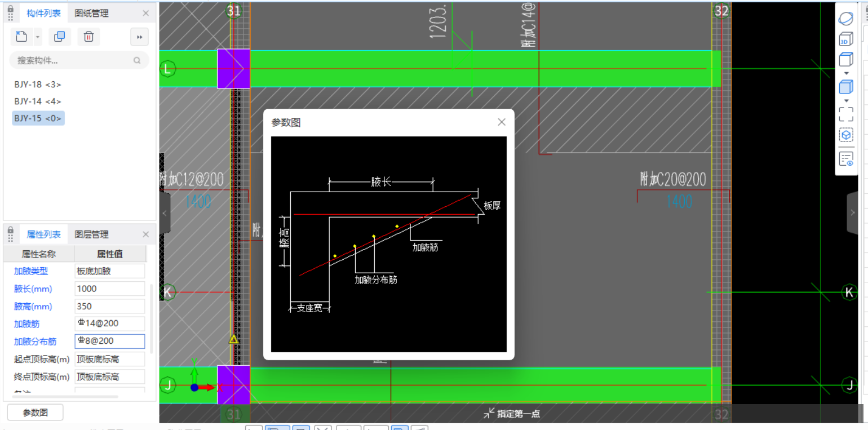Image resolution: width=868 pixels, height=430 pixels.
Task: Click the solid blue box display icon
Action: (846, 87)
